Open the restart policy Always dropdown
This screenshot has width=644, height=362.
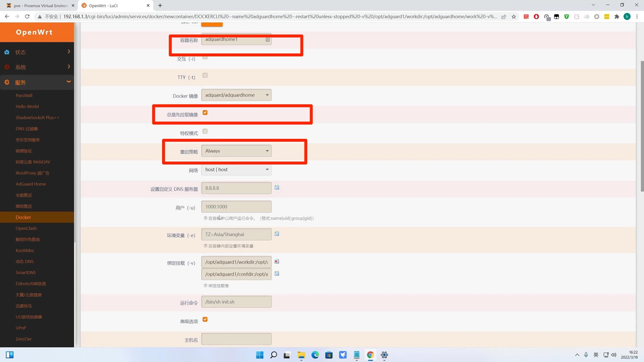236,151
